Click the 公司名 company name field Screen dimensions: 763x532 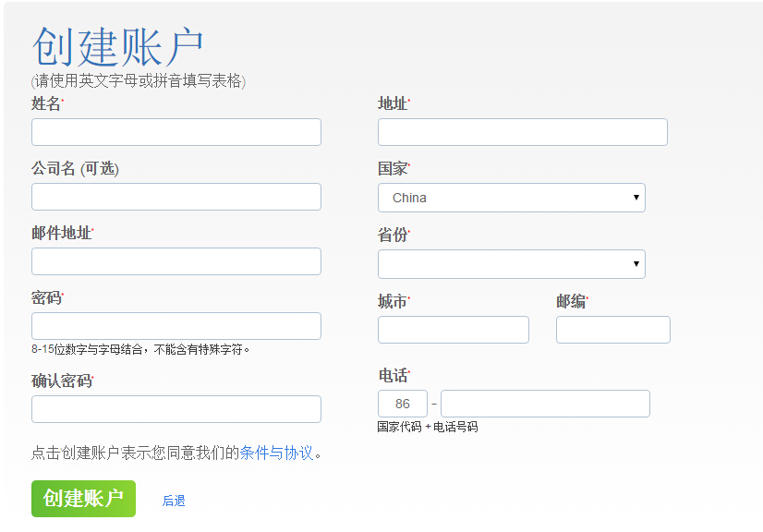coord(176,196)
